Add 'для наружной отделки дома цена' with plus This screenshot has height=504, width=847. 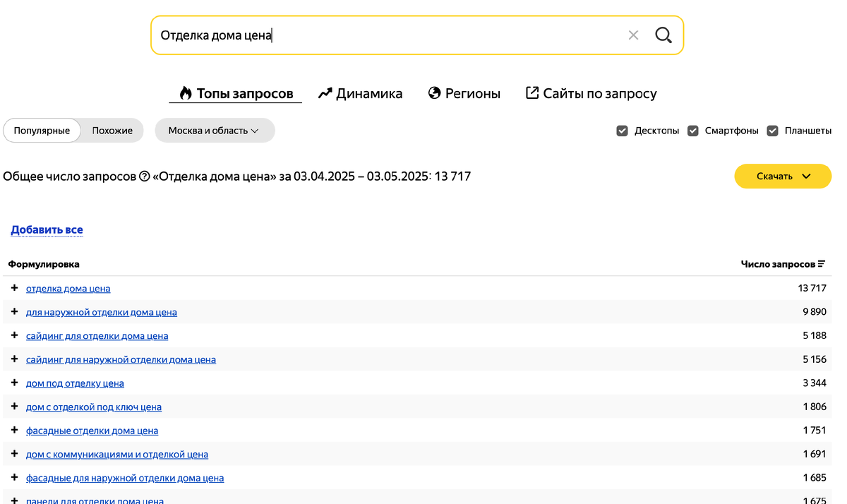[14, 311]
